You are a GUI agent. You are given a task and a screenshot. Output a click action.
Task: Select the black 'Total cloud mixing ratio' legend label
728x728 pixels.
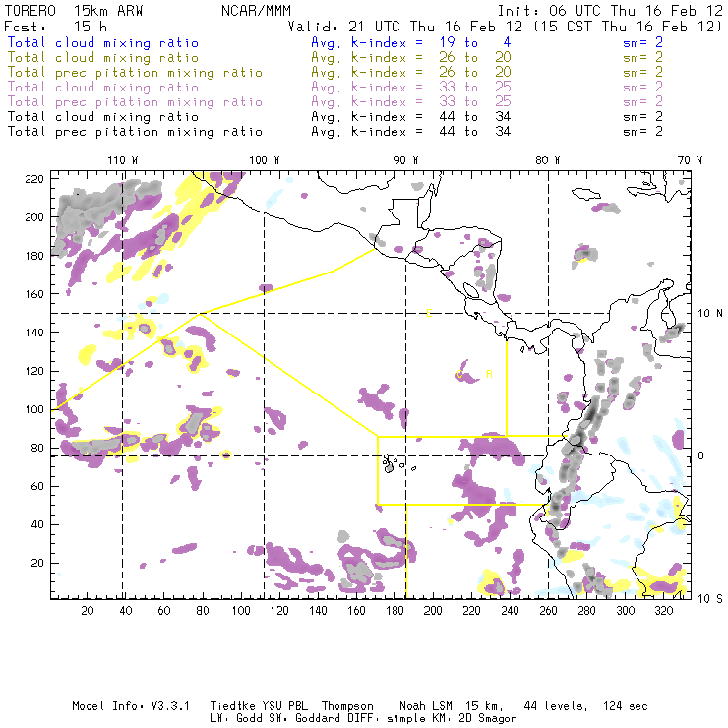(x=103, y=117)
